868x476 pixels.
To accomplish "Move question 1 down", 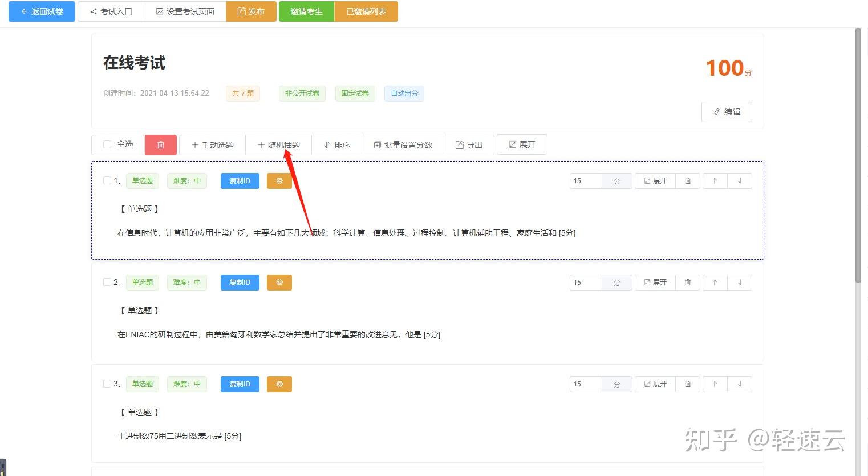I will point(740,181).
